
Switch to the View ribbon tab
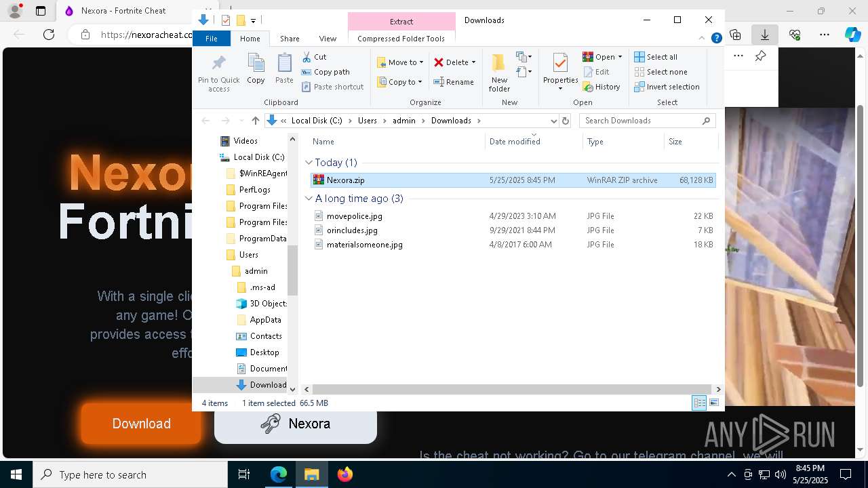[x=328, y=39]
